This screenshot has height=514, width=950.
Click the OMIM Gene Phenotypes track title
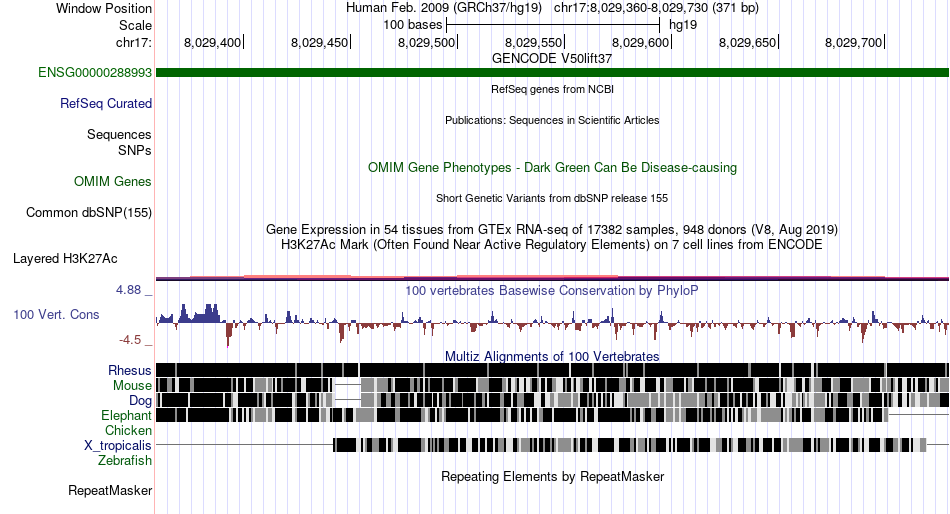553,167
